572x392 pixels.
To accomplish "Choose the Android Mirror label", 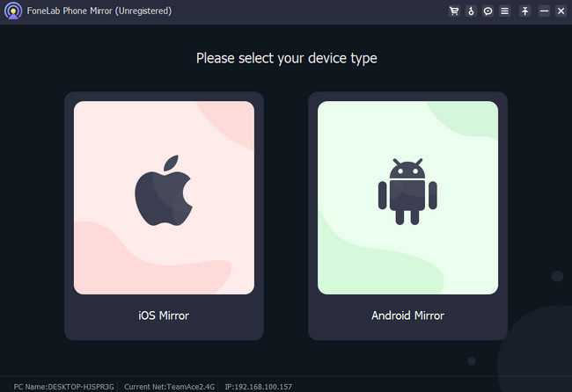I will 407,316.
